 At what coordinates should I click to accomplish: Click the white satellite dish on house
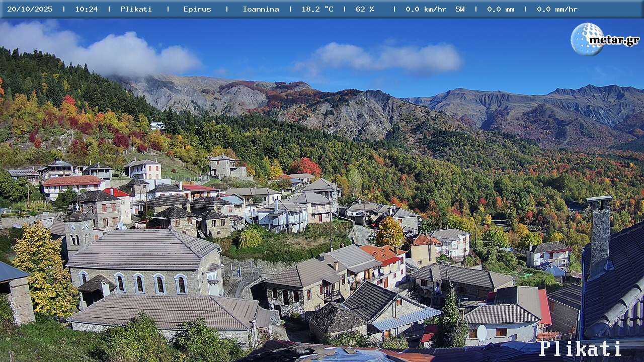tap(481, 332)
